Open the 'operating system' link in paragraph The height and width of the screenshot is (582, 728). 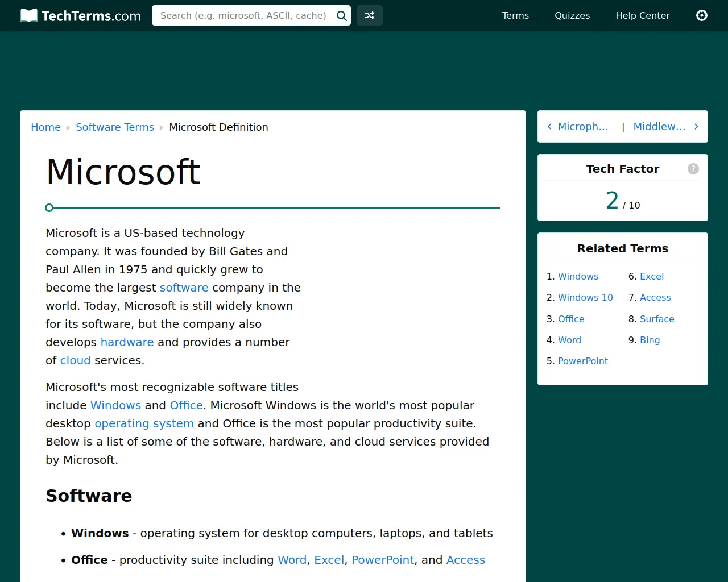point(144,423)
